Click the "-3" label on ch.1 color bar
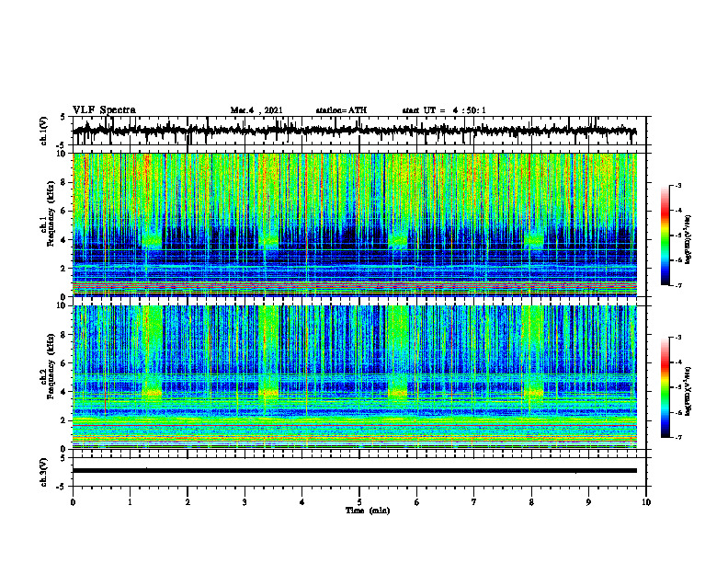 [x=678, y=186]
